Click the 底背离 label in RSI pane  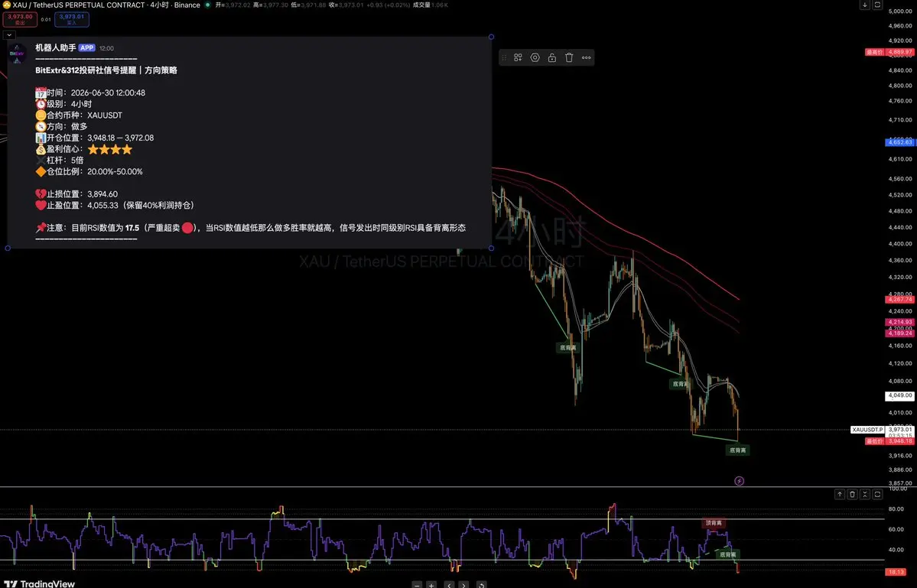tap(727, 554)
